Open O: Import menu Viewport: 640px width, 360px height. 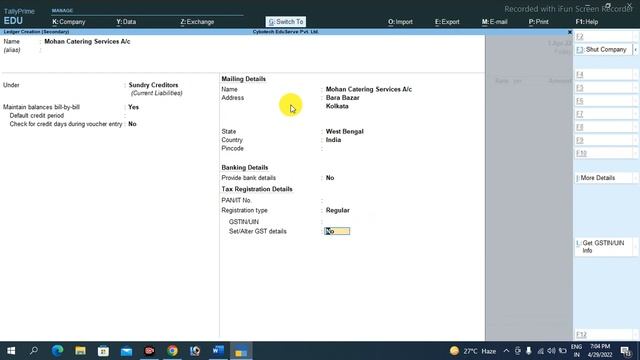pos(400,22)
